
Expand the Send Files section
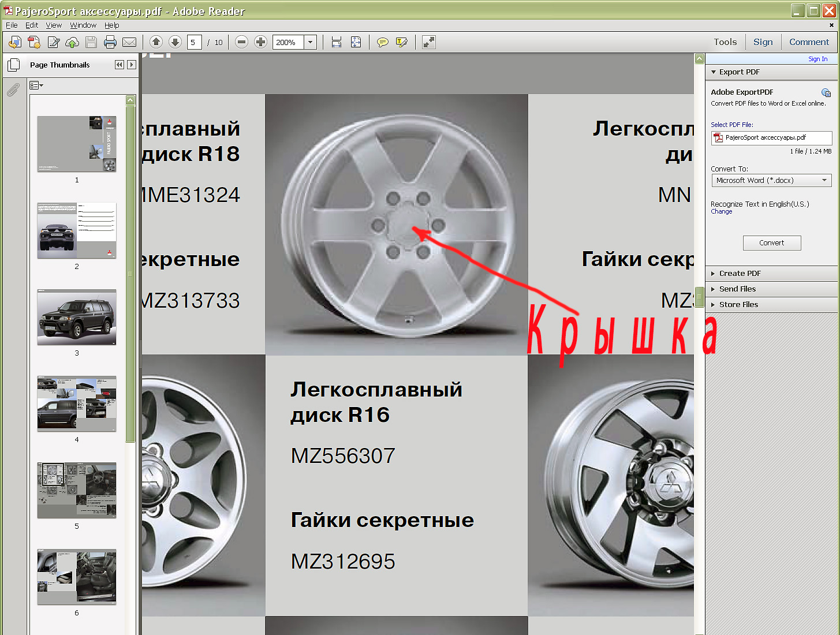coord(737,289)
